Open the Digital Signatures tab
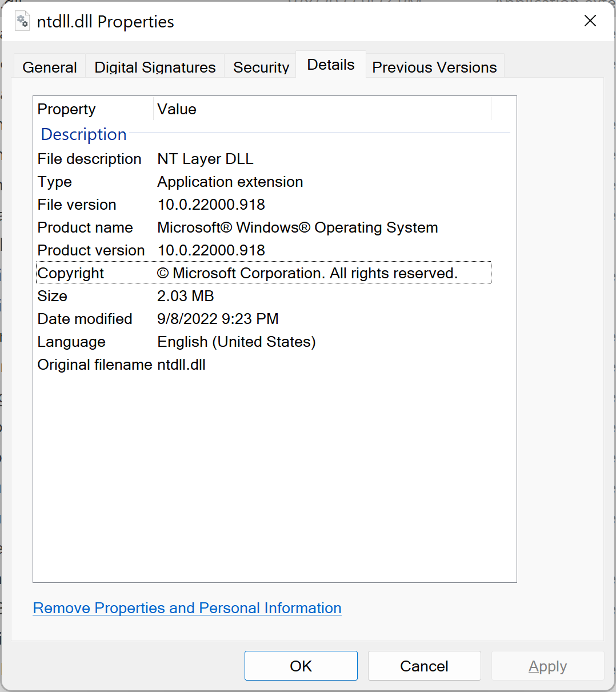The width and height of the screenshot is (616, 692). point(155,67)
